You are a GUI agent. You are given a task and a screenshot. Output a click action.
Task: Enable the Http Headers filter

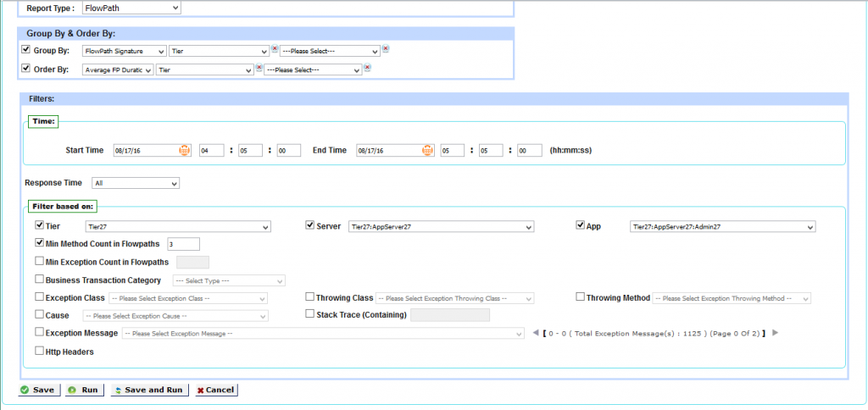point(40,352)
